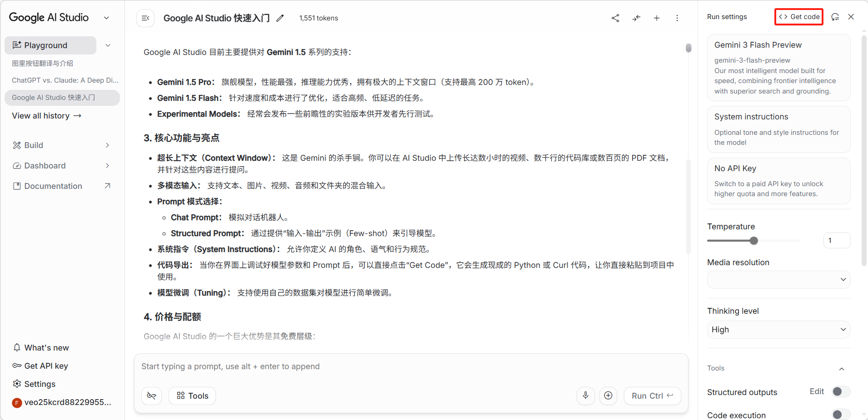Open the Media resolution dropdown
Image resolution: width=868 pixels, height=420 pixels.
778,280
